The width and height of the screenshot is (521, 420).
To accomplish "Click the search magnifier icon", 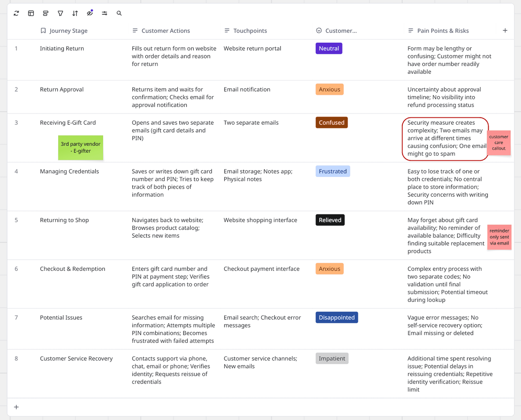I will coord(119,13).
